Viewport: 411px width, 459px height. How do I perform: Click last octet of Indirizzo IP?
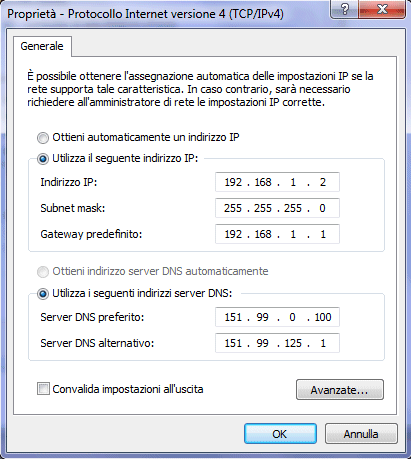[323, 182]
